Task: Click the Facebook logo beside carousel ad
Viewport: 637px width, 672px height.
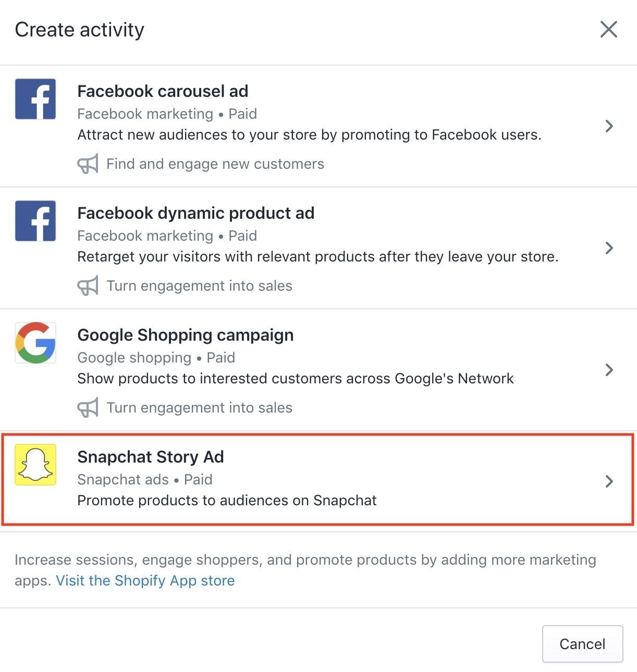Action: coord(35,99)
